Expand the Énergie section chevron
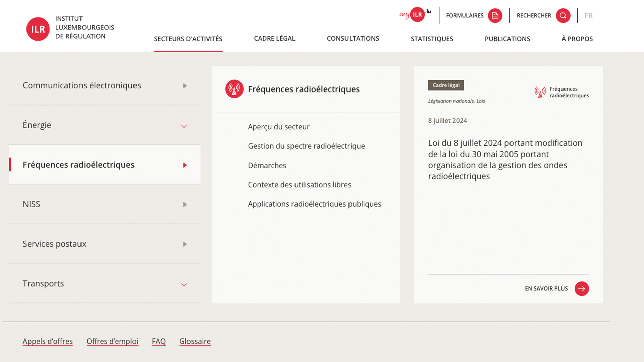This screenshot has height=362, width=644. 184,126
